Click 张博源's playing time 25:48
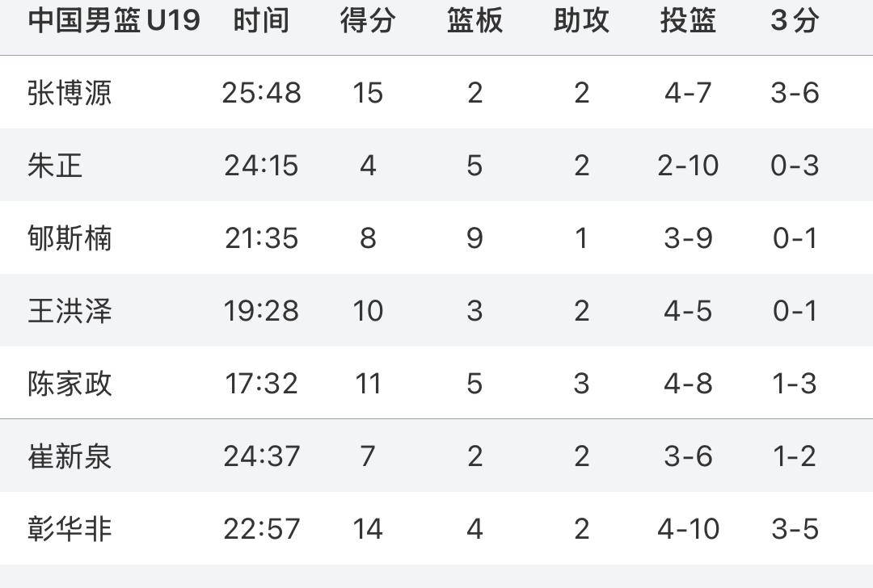873x588 pixels. click(x=261, y=93)
